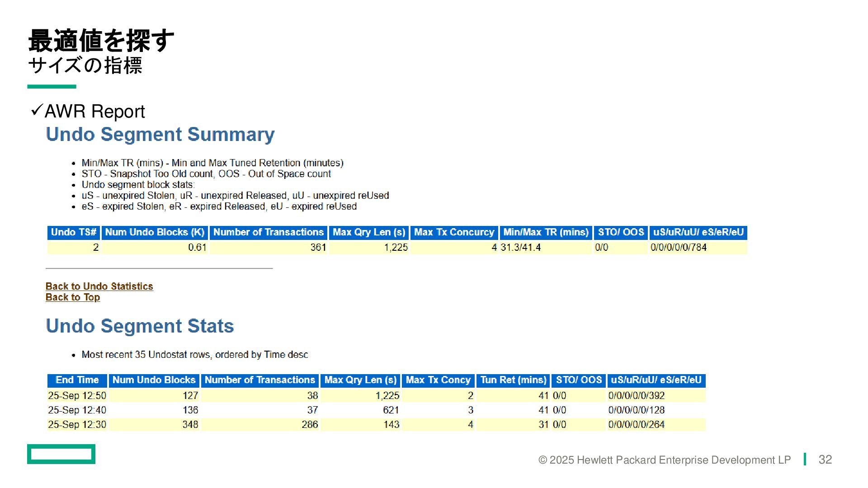This screenshot has width=868, height=488.
Task: Click the End Time column header
Action: click(x=77, y=380)
